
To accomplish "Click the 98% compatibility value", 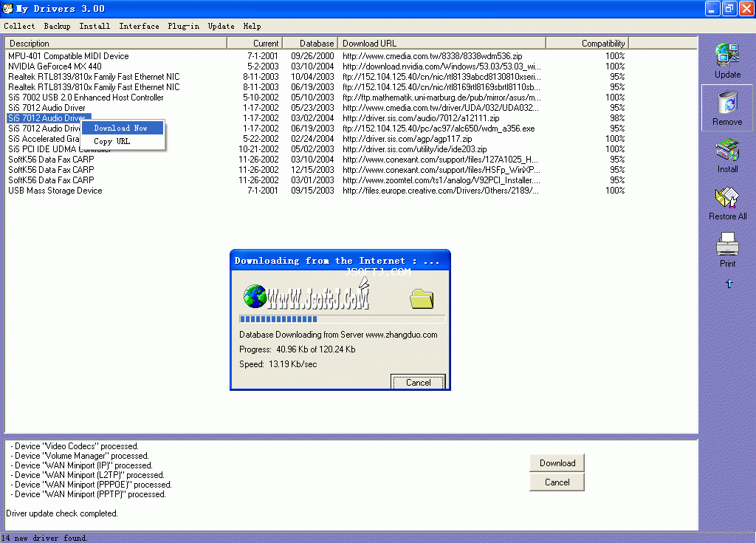I will 617,117.
